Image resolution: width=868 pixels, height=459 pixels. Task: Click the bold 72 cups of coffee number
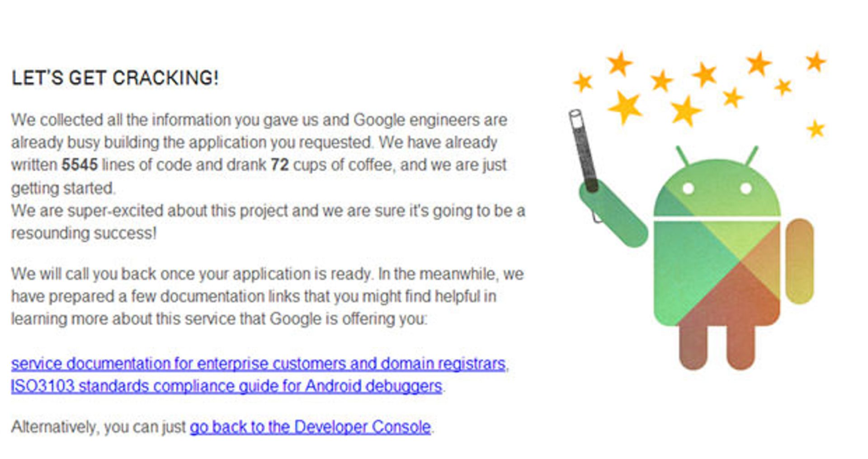[x=279, y=165]
